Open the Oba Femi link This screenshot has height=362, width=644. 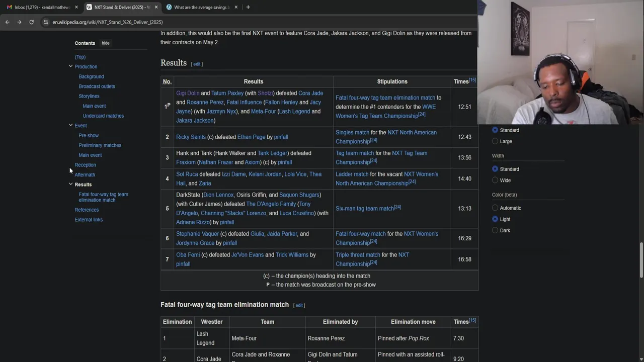[188, 255]
